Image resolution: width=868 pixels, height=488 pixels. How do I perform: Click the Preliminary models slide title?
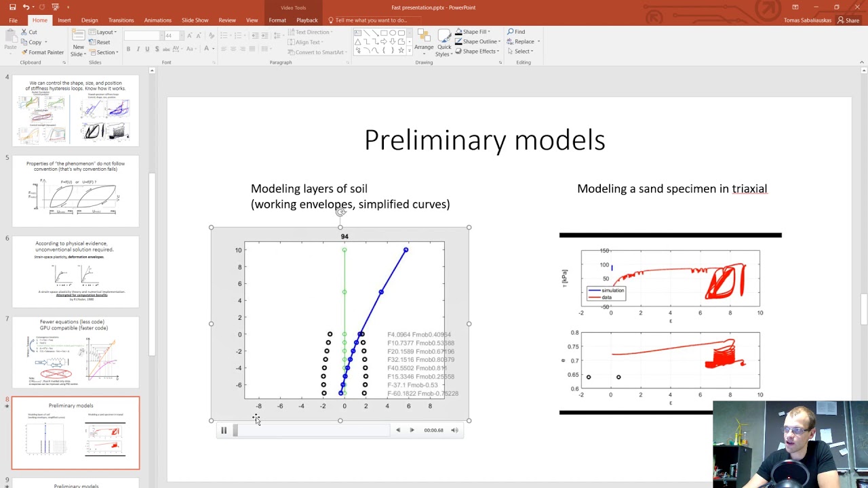point(485,140)
